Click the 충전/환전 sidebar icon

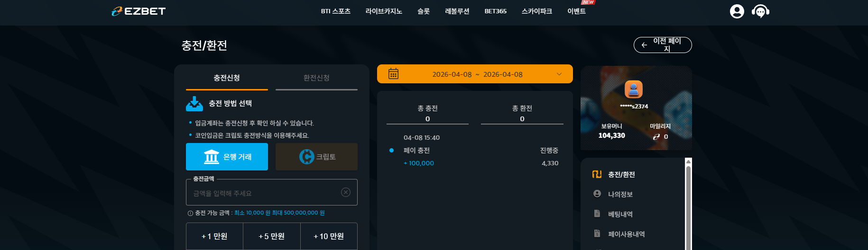click(597, 174)
